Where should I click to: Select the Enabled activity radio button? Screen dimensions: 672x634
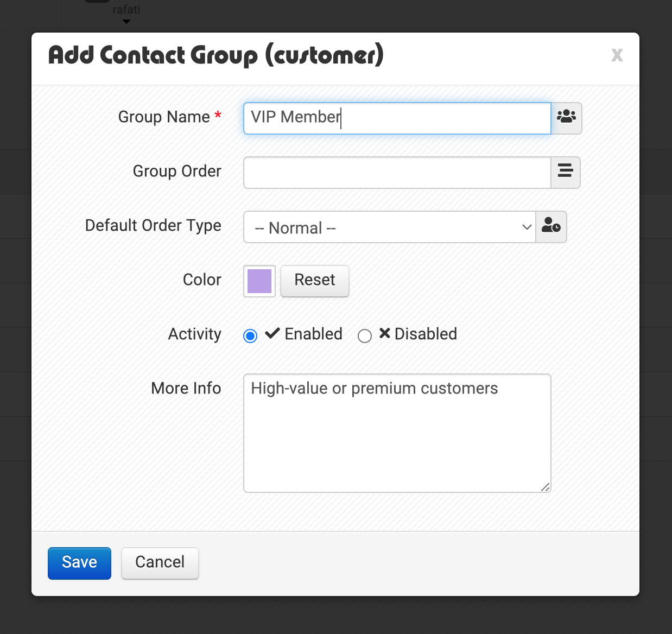coord(250,336)
